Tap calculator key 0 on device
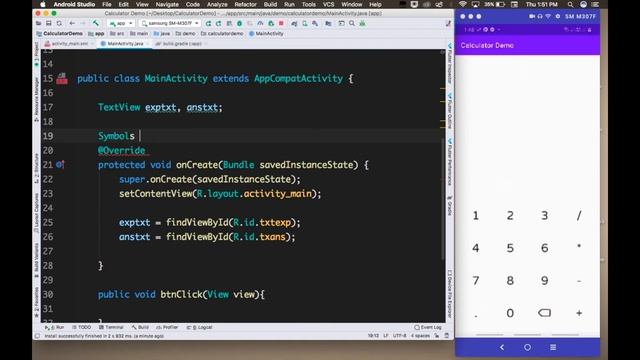This screenshot has width=640, height=360. coord(510,313)
